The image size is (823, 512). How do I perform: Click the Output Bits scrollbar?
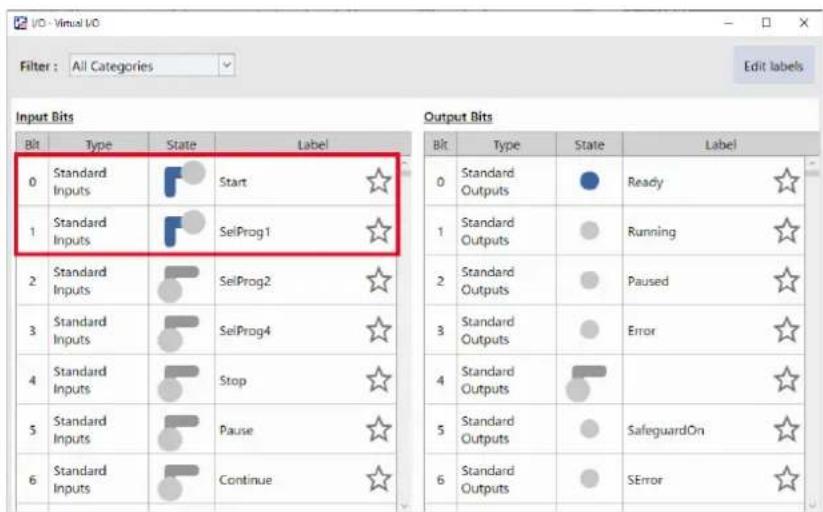click(x=812, y=334)
